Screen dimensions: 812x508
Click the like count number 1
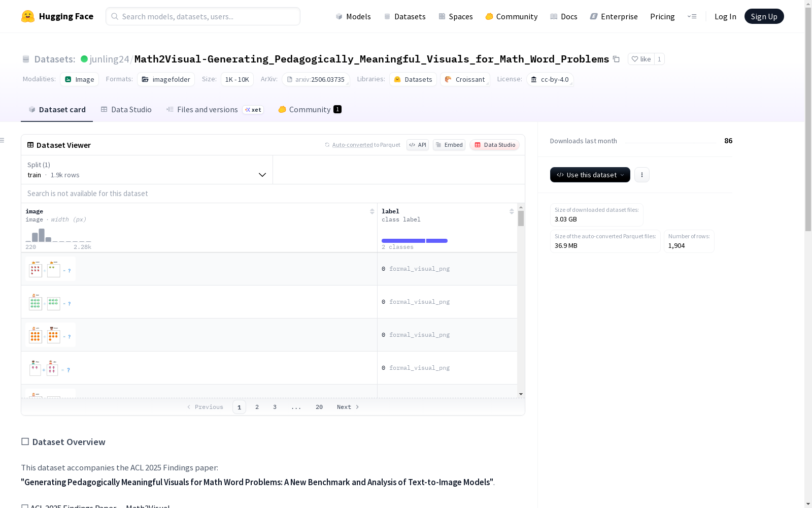[659, 59]
